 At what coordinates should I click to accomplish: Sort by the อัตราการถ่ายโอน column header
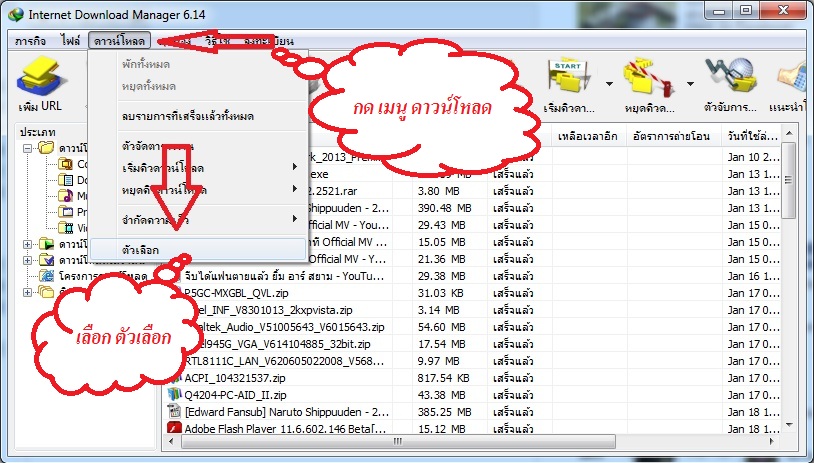pyautogui.click(x=674, y=136)
